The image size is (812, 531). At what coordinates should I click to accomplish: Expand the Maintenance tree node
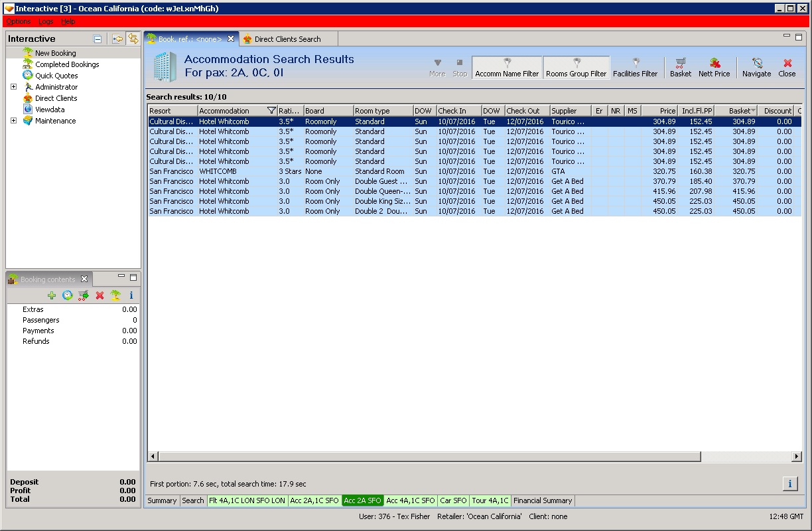pyautogui.click(x=13, y=121)
